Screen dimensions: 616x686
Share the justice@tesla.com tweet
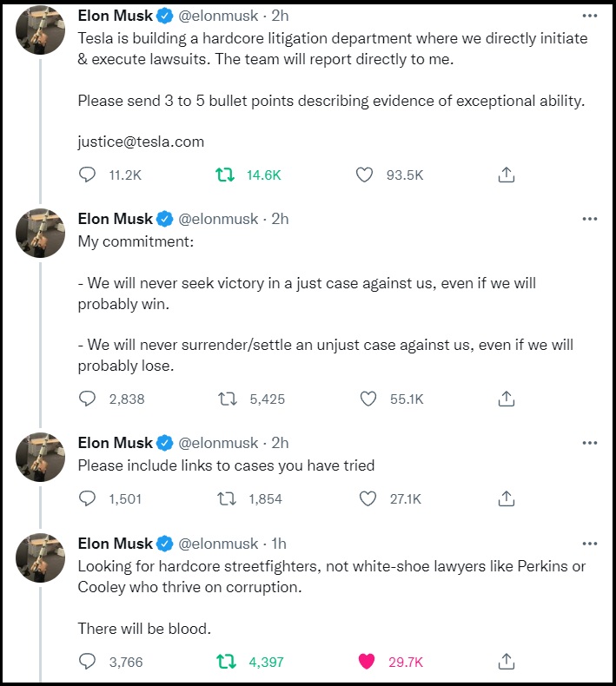click(507, 175)
